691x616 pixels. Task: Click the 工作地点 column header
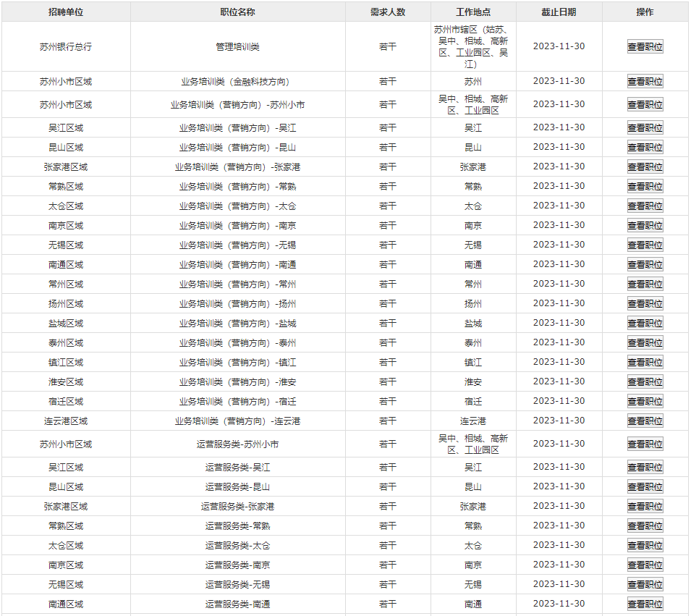pyautogui.click(x=473, y=12)
